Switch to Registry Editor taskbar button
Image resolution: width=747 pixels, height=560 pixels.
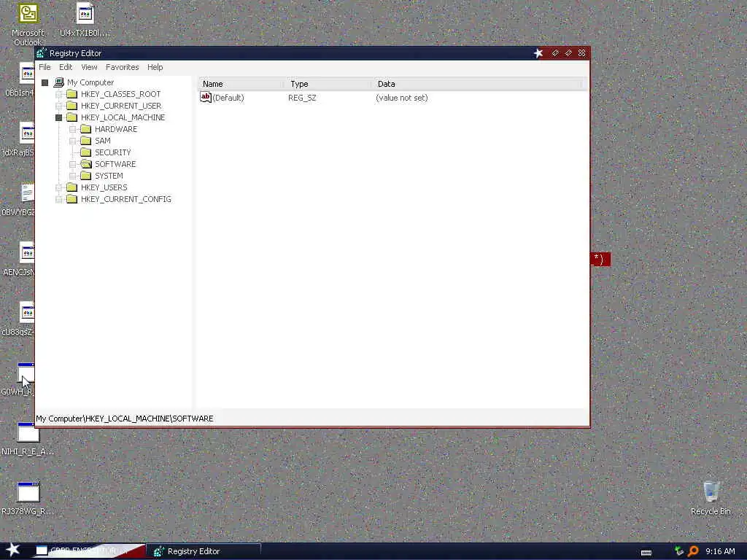[204, 551]
